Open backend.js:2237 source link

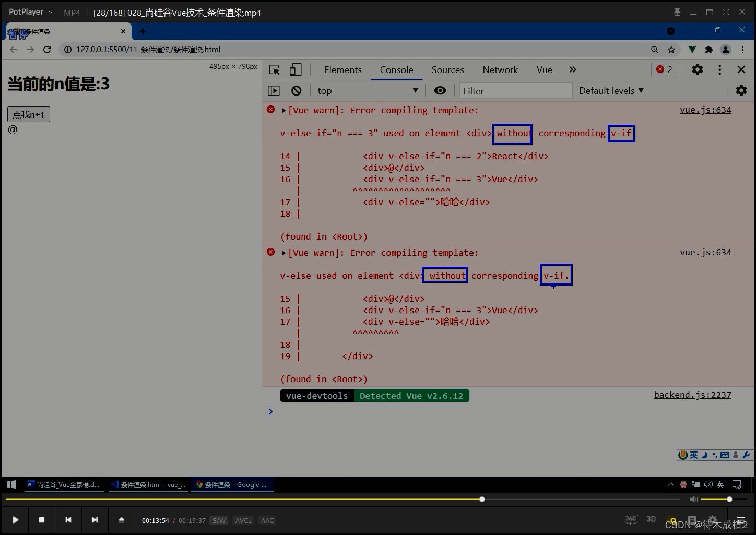tap(692, 395)
